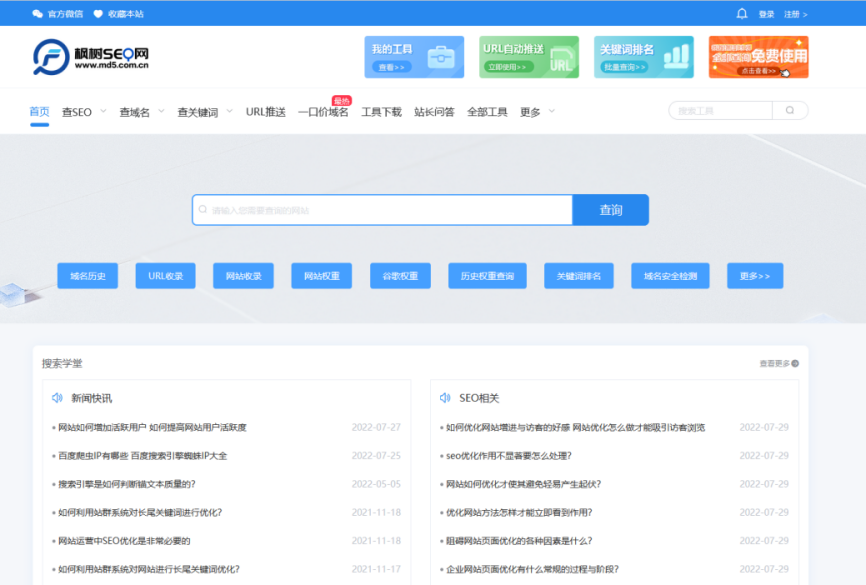Click the heart icon to bookmark the site
The height and width of the screenshot is (585, 866).
[98, 14]
